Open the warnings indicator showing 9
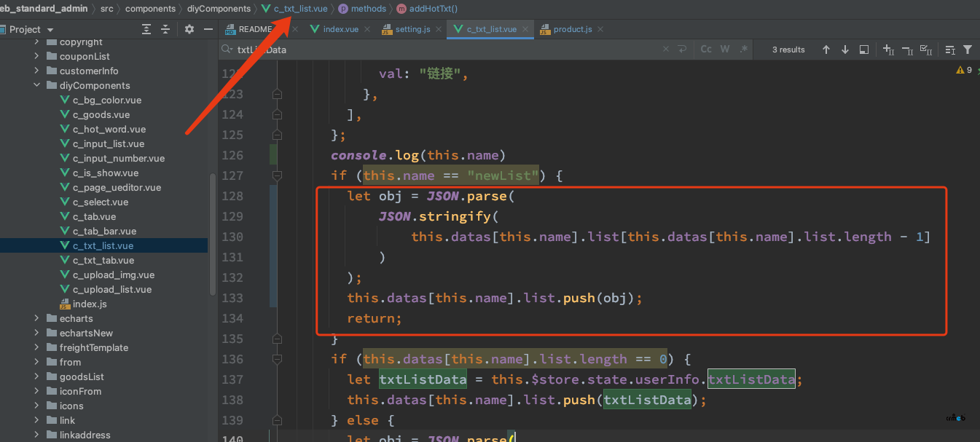The height and width of the screenshot is (442, 980). click(963, 70)
